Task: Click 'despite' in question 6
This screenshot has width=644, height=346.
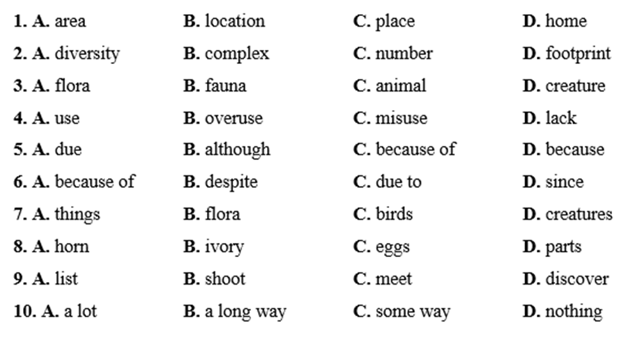Action: click(x=231, y=182)
